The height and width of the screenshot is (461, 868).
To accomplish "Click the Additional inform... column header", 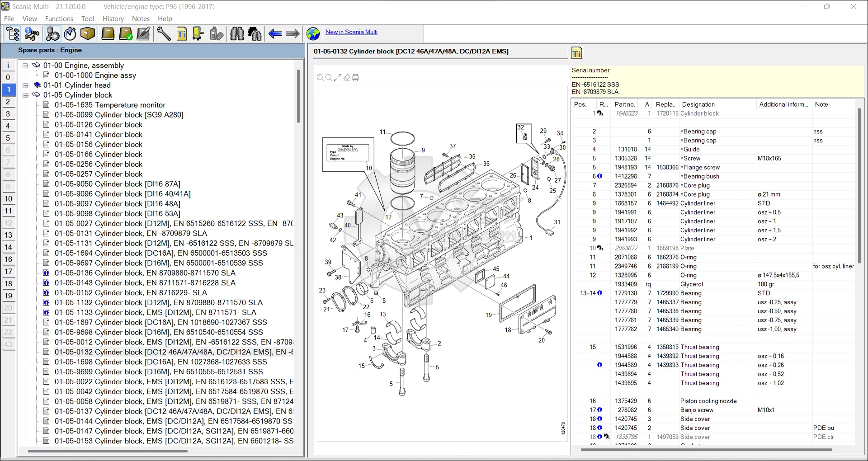I will click(x=784, y=104).
